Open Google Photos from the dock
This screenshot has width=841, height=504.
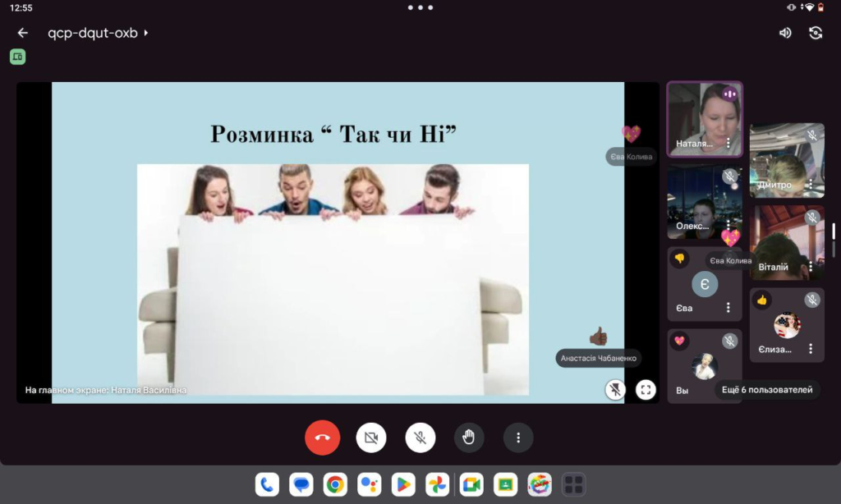coord(437,484)
